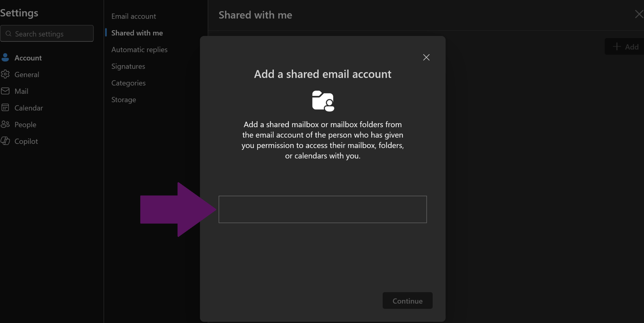Click the Mail envelope icon
644x323 pixels.
point(5,91)
